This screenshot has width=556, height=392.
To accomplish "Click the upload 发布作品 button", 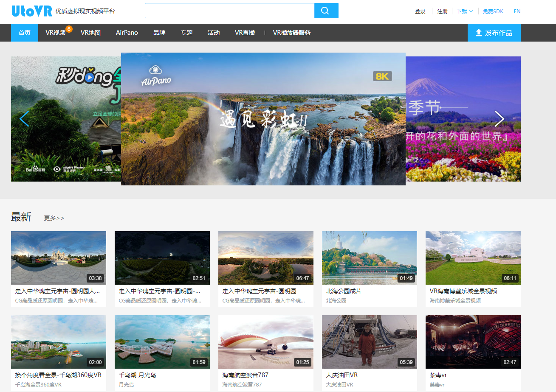I will tap(494, 33).
